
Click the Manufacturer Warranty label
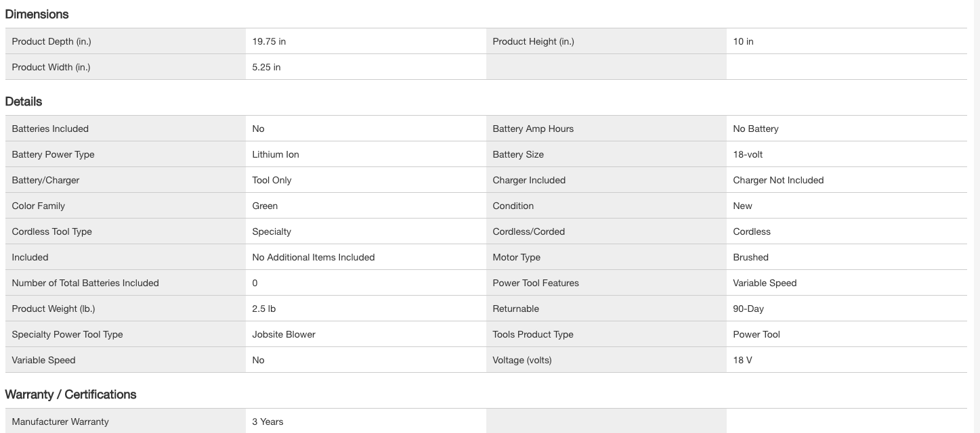tap(60, 421)
